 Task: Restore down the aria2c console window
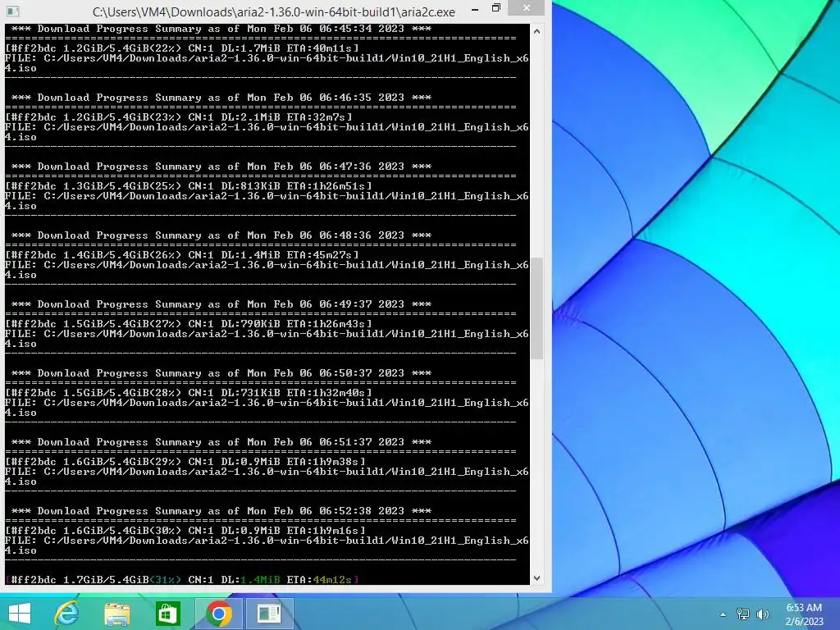(x=496, y=8)
